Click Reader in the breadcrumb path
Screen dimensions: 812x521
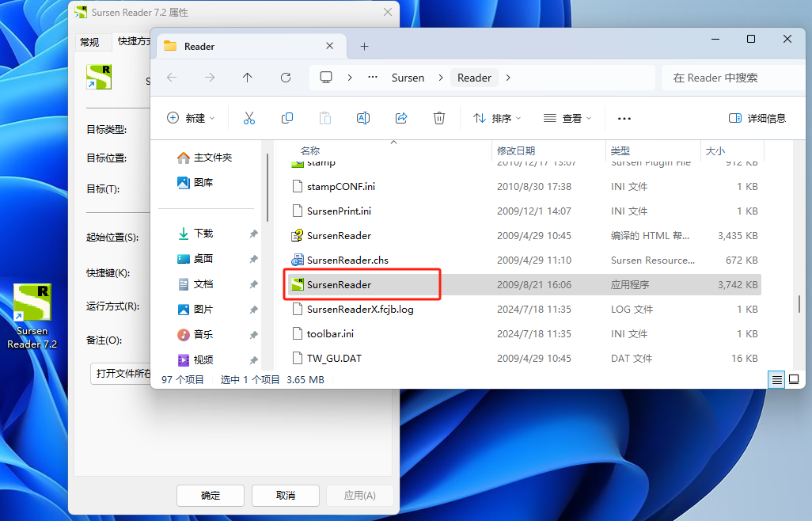coord(474,78)
